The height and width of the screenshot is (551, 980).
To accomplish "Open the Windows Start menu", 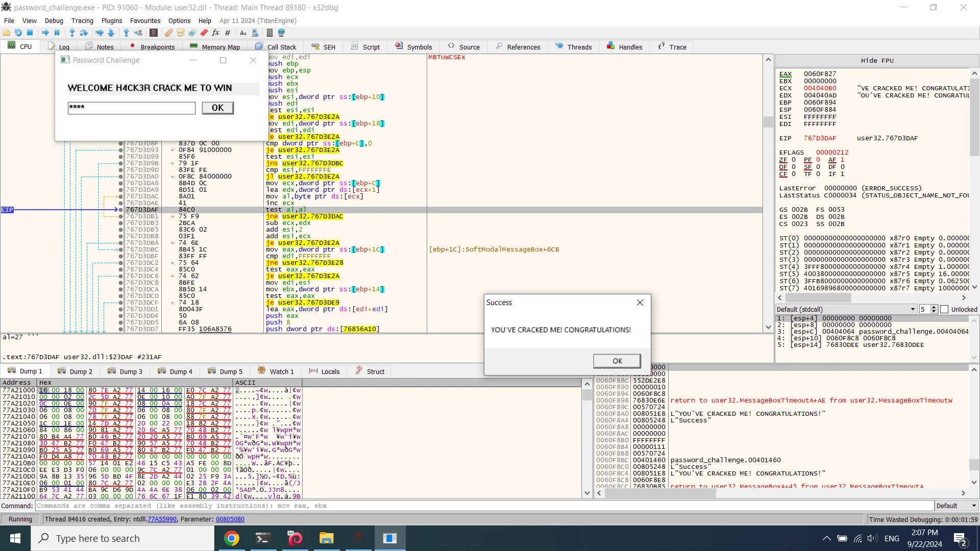I will (x=15, y=538).
